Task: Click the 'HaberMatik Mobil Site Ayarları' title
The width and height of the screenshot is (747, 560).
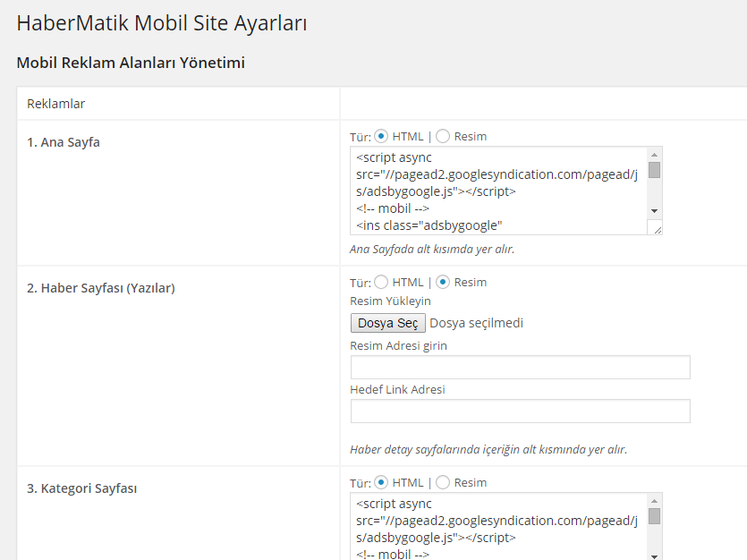Action: click(162, 23)
